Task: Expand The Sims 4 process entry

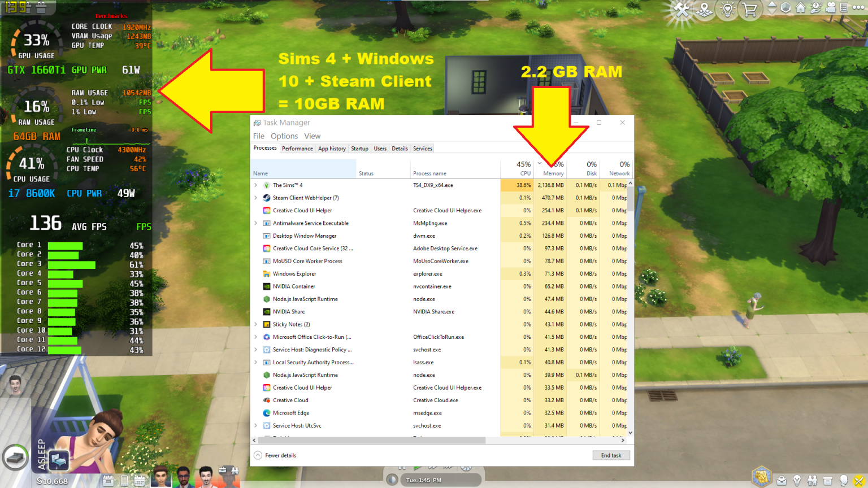Action: (256, 185)
